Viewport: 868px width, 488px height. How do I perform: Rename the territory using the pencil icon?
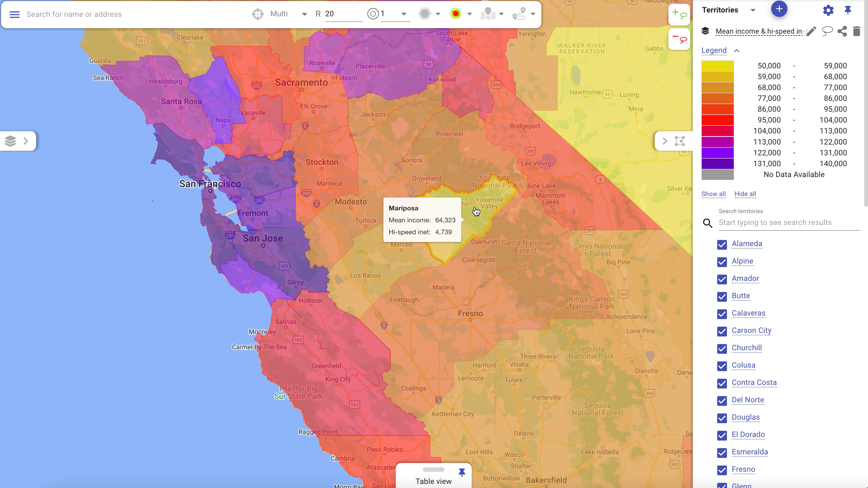[x=811, y=31]
